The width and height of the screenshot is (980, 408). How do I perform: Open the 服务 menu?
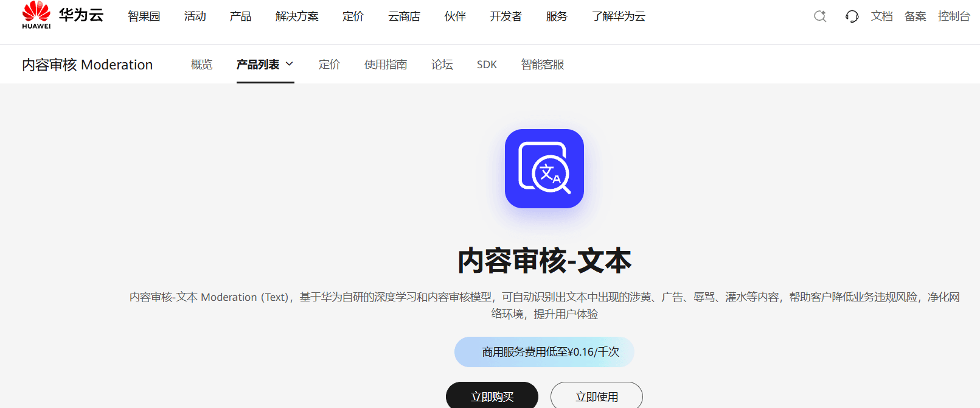click(557, 16)
